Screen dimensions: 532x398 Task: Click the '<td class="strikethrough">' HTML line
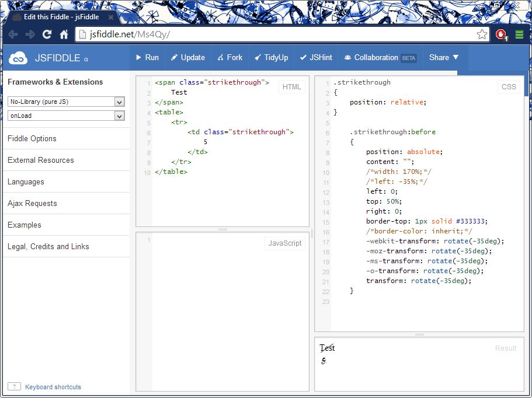(241, 132)
